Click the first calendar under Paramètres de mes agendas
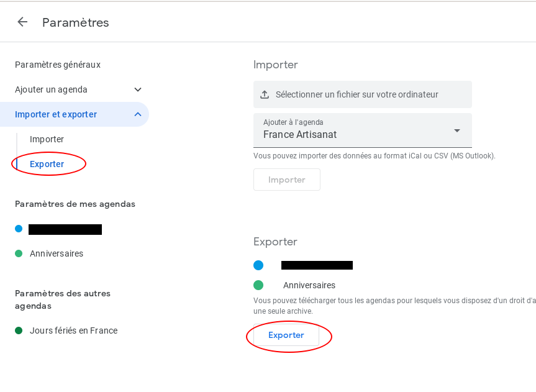The image size is (536, 392). tap(65, 229)
